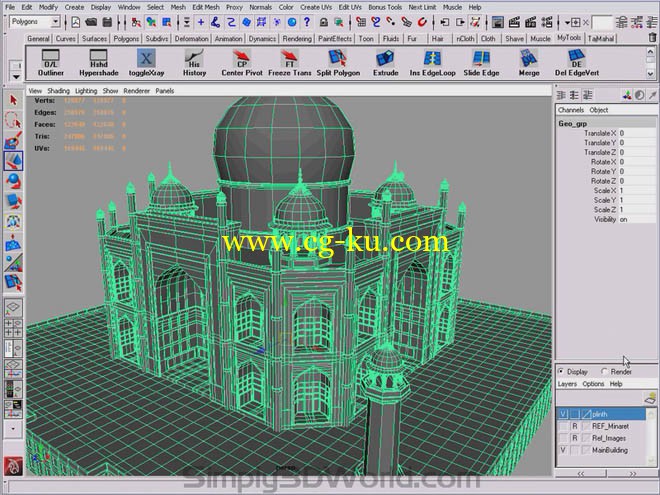Screen dimensions: 660x495
Task: Open the Layers menu in Layer Editor
Action: (x=567, y=384)
